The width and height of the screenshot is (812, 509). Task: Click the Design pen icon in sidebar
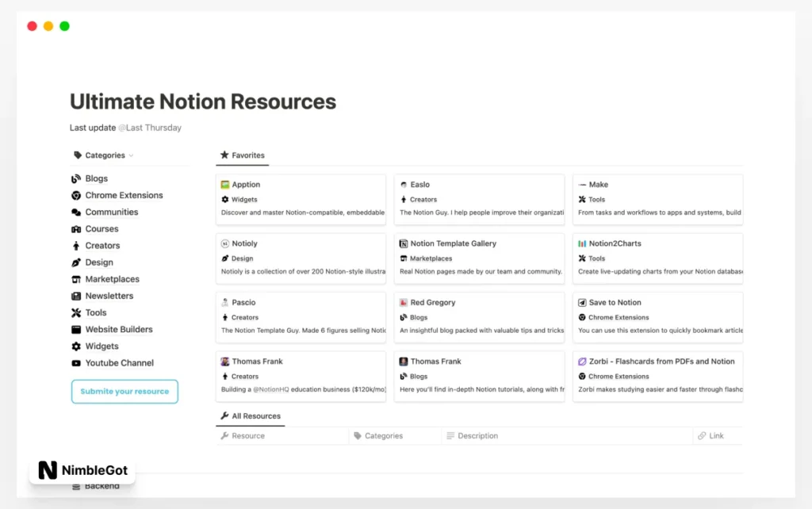[76, 262]
